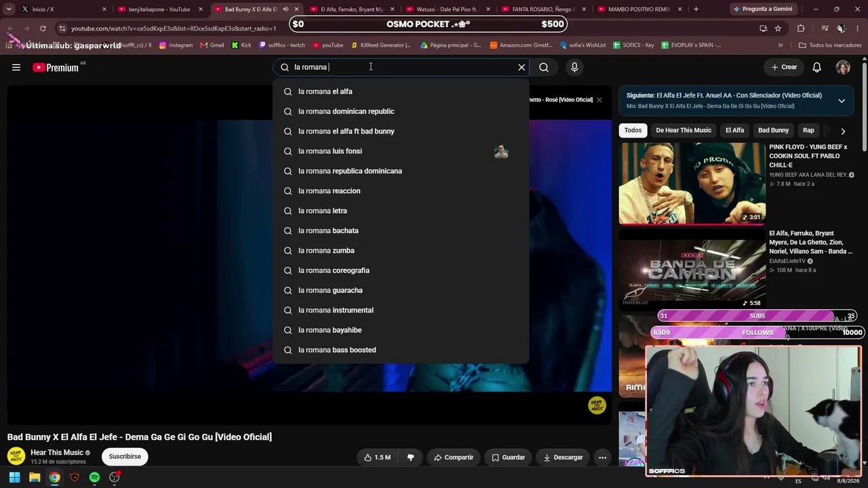Viewport: 868px width, 488px height.
Task: Click Pregunta a Gemini button
Action: (x=762, y=9)
